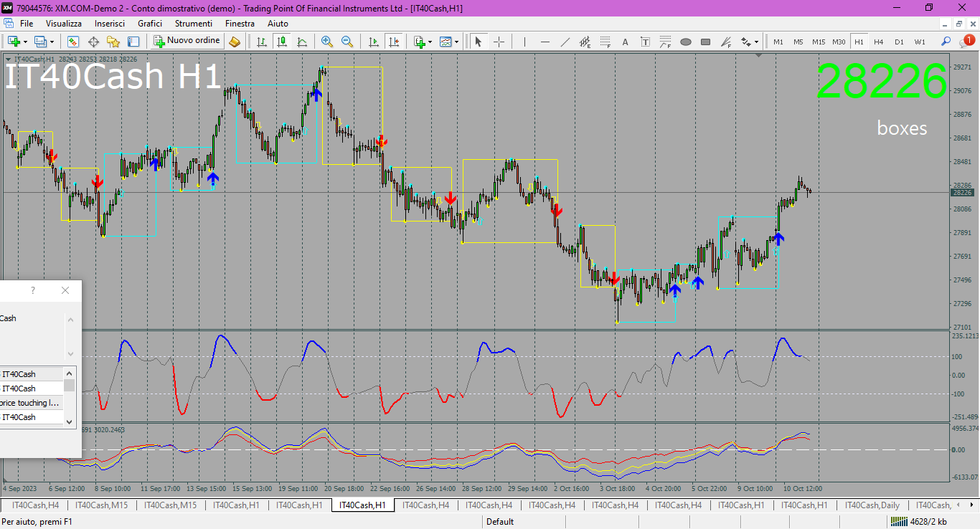Click the chart shift triangle marker

759,55
